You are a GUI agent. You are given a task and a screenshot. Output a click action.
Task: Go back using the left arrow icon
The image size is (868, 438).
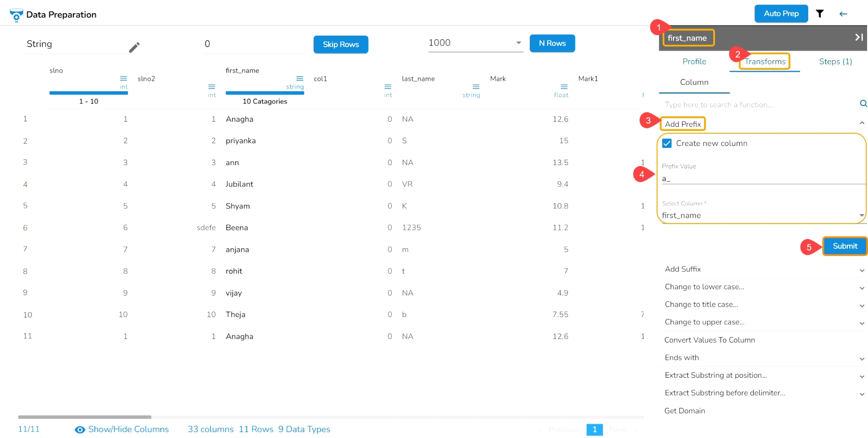pyautogui.click(x=843, y=14)
